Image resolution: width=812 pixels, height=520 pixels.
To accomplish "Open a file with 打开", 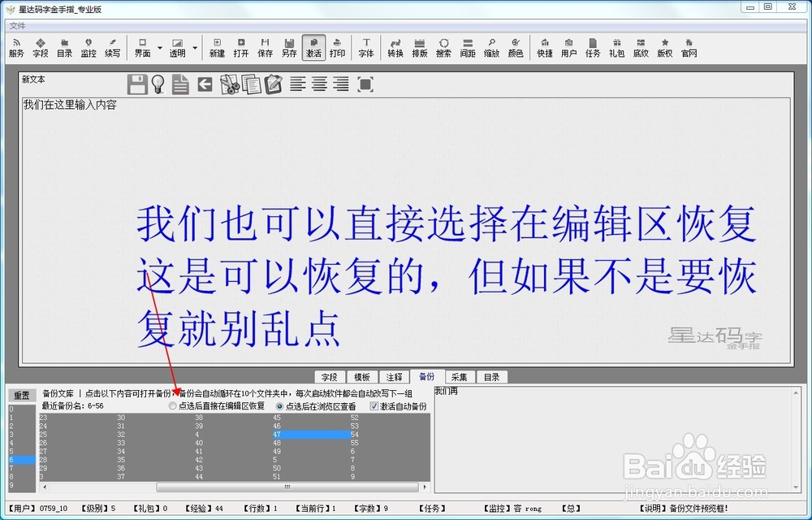I will pyautogui.click(x=241, y=48).
